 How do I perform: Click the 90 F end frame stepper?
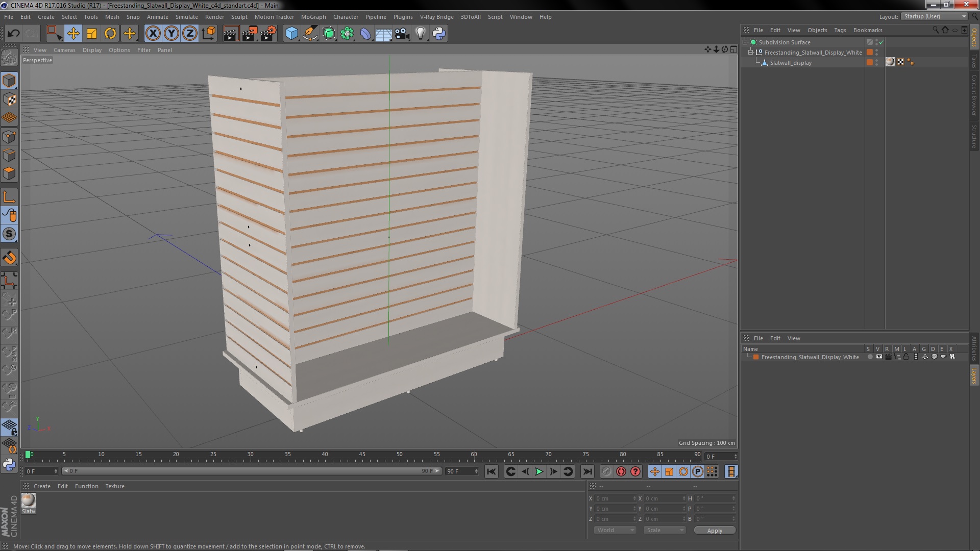coord(476,471)
